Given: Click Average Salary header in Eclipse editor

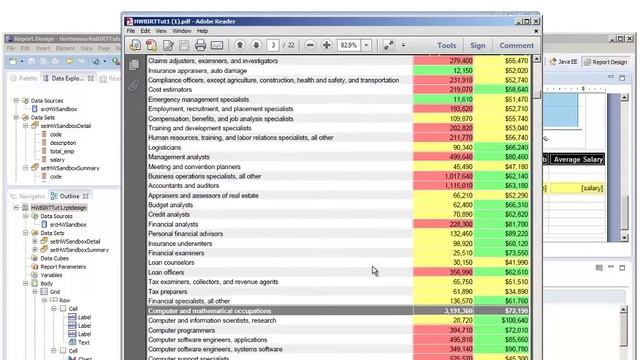Looking at the screenshot, I should coord(578,160).
